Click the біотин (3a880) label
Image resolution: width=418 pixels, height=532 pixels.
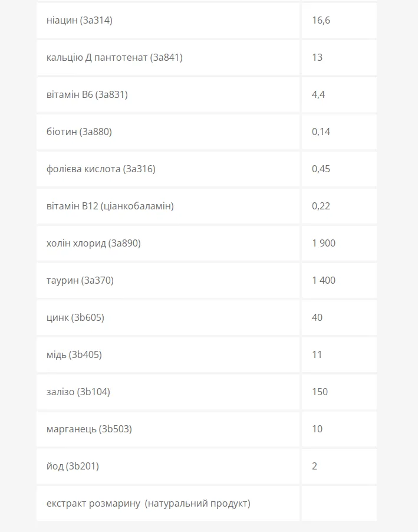pyautogui.click(x=79, y=132)
